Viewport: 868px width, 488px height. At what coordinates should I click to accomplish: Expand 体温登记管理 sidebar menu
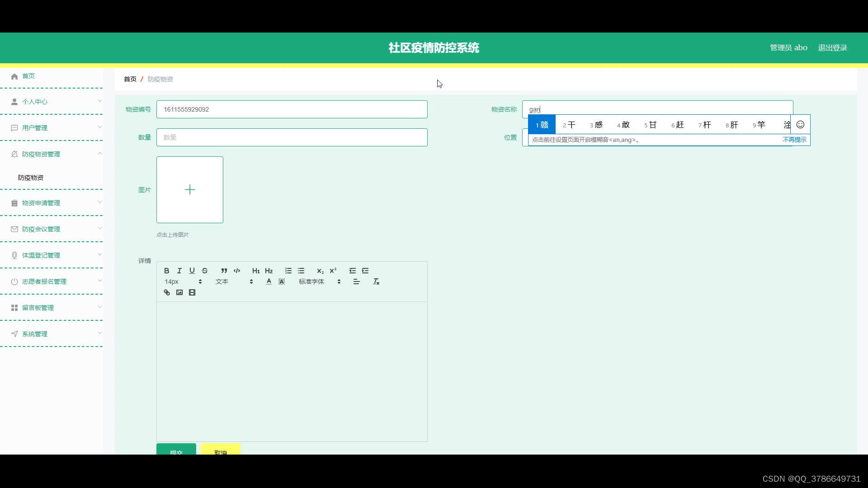pos(52,255)
